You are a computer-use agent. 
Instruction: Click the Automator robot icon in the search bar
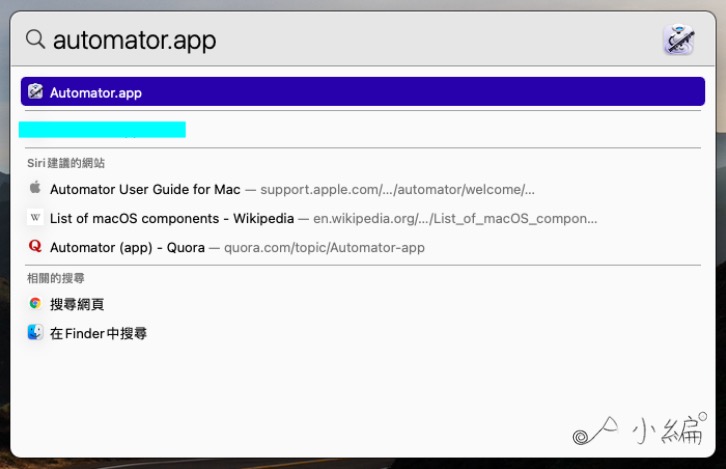pyautogui.click(x=678, y=40)
